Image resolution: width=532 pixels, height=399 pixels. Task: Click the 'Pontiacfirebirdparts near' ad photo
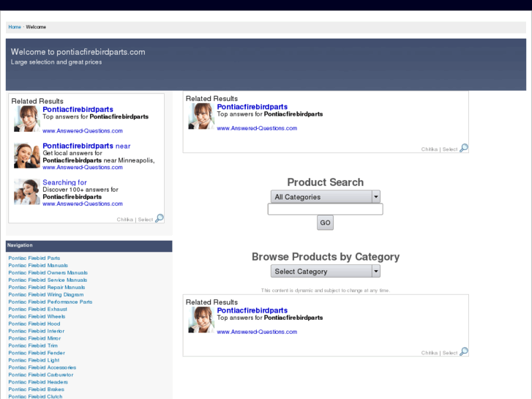pos(26,155)
